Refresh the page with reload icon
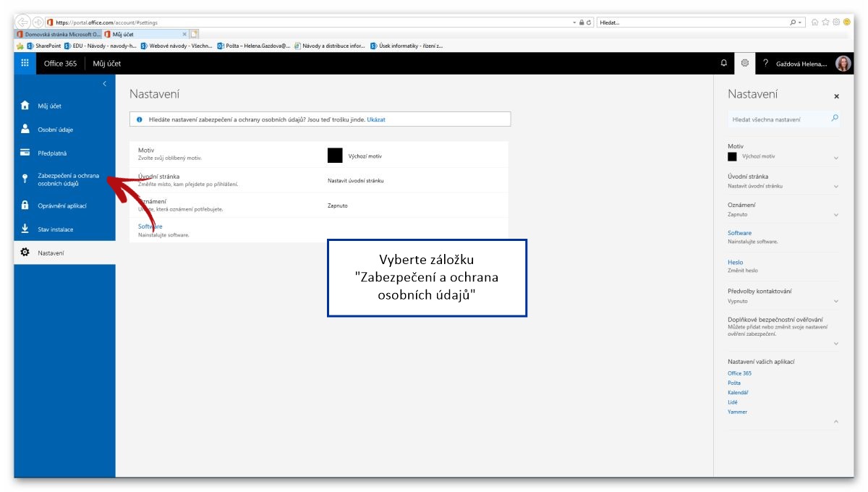The image size is (868, 492). [590, 22]
